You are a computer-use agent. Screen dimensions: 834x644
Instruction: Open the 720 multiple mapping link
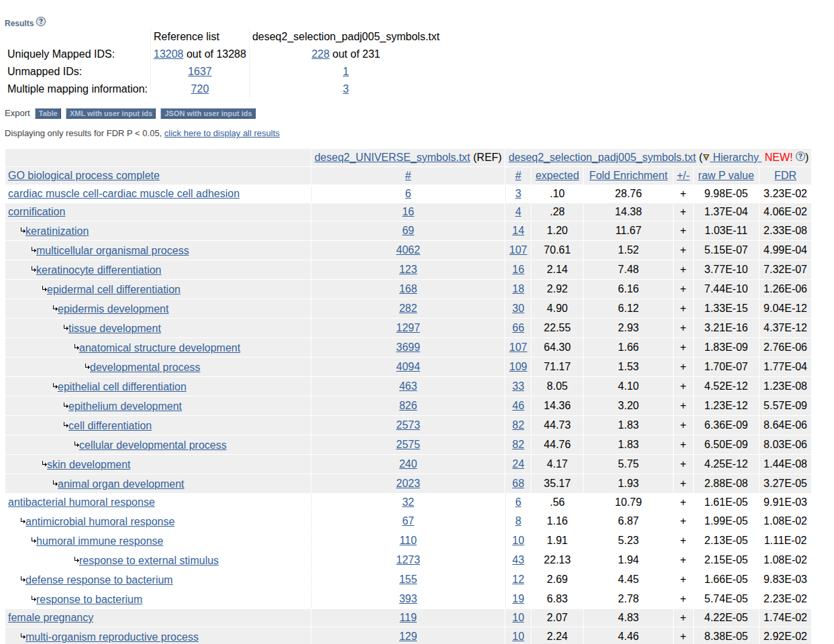[x=199, y=89]
